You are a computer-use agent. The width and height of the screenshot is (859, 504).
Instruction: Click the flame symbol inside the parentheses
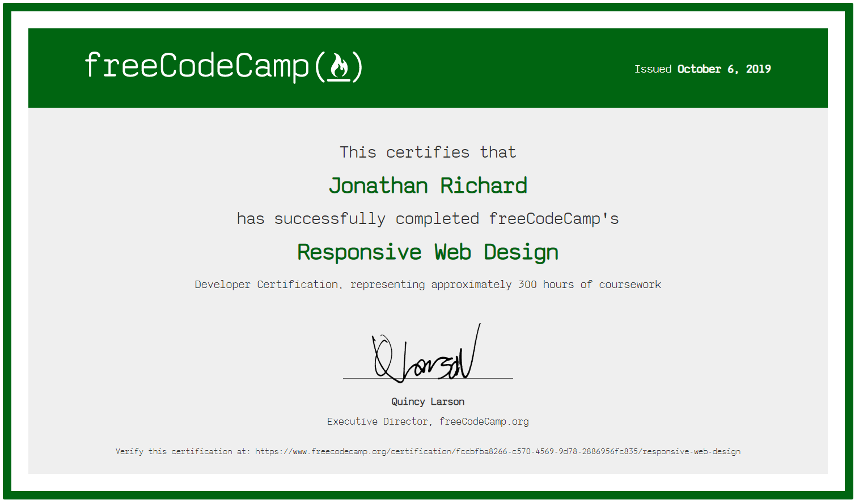(x=340, y=66)
